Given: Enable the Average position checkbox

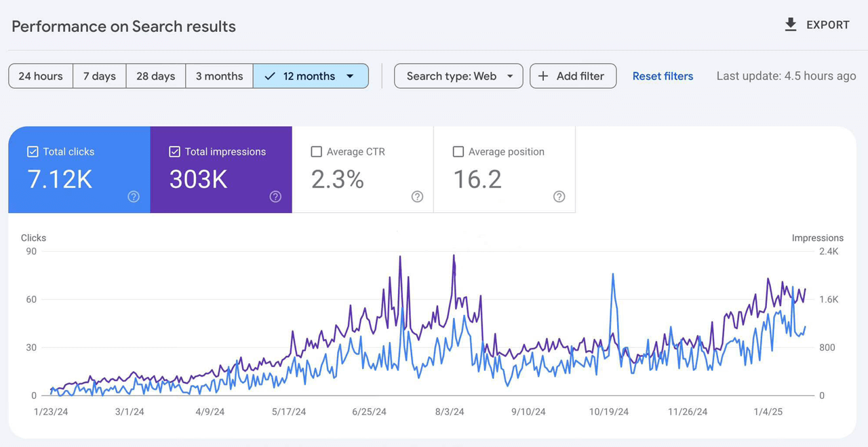Looking at the screenshot, I should tap(458, 152).
